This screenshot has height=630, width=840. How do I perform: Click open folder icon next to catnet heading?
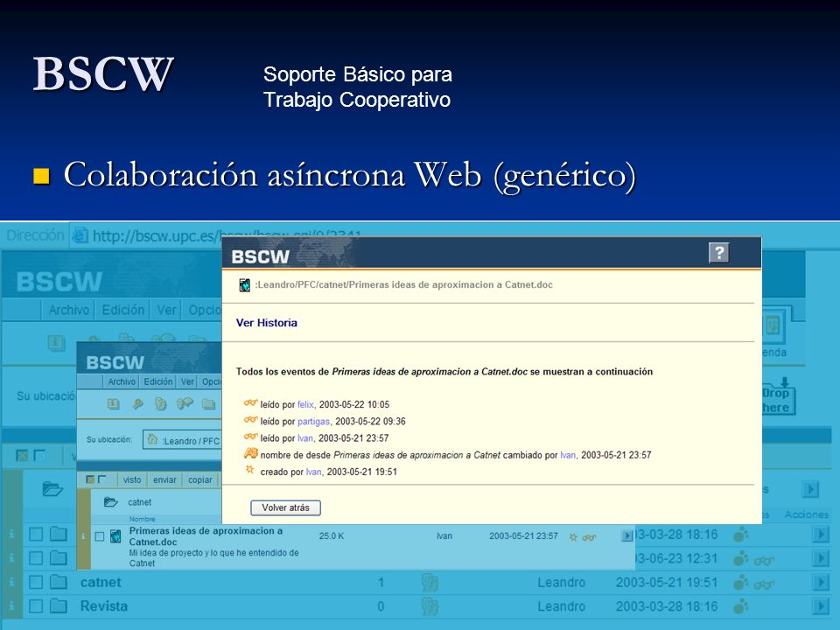pyautogui.click(x=111, y=502)
